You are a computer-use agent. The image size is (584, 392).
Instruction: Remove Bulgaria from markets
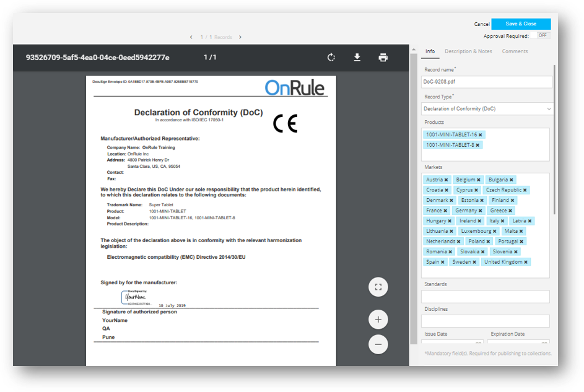(512, 180)
